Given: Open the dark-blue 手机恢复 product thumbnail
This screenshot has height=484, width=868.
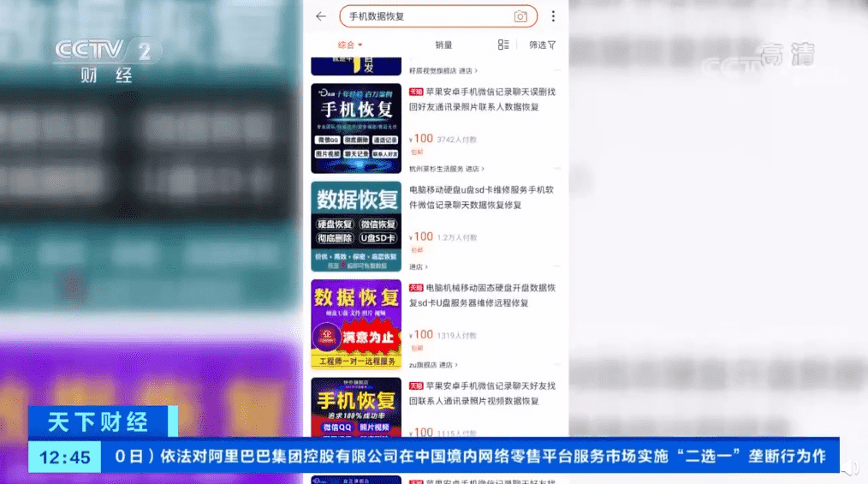Looking at the screenshot, I should click(356, 128).
